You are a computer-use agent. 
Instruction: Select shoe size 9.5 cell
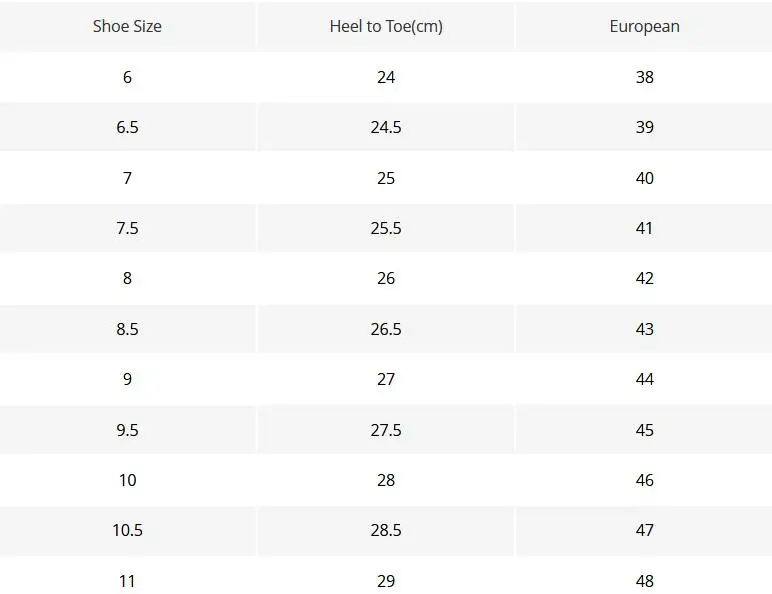pos(128,430)
